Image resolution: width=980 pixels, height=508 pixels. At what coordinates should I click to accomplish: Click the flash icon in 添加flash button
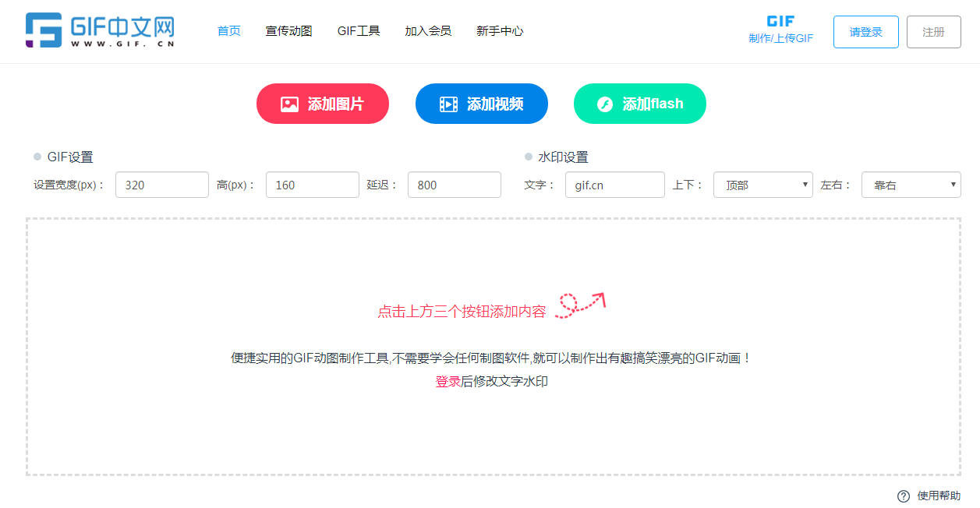605,104
